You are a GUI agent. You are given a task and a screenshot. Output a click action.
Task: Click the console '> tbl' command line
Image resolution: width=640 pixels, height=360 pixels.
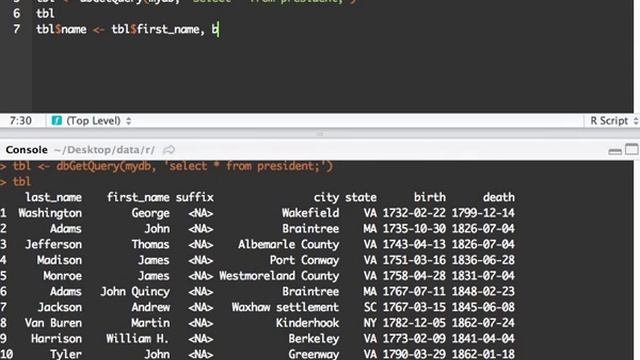pyautogui.click(x=16, y=182)
